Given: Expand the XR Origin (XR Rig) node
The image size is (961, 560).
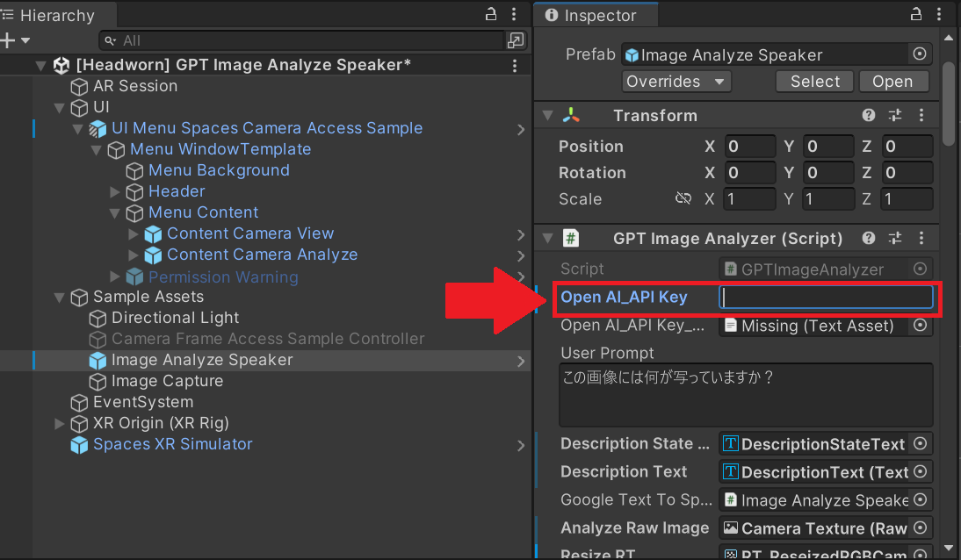Looking at the screenshot, I should [60, 423].
